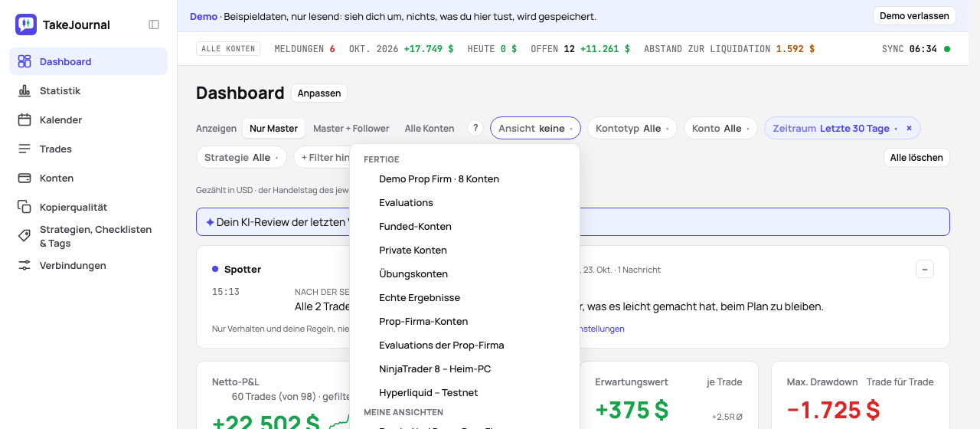This screenshot has width=980, height=429.
Task: Choose Prop-Firma-Konten from the view list
Action: (465, 321)
